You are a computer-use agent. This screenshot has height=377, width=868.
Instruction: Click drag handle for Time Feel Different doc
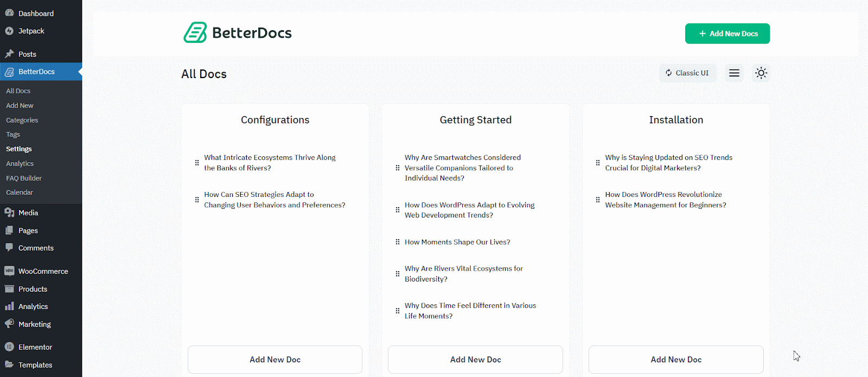398,311
